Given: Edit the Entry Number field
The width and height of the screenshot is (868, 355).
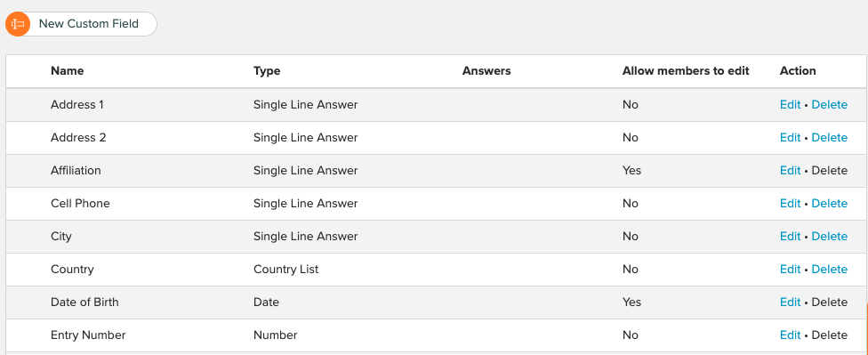Looking at the screenshot, I should [x=790, y=335].
